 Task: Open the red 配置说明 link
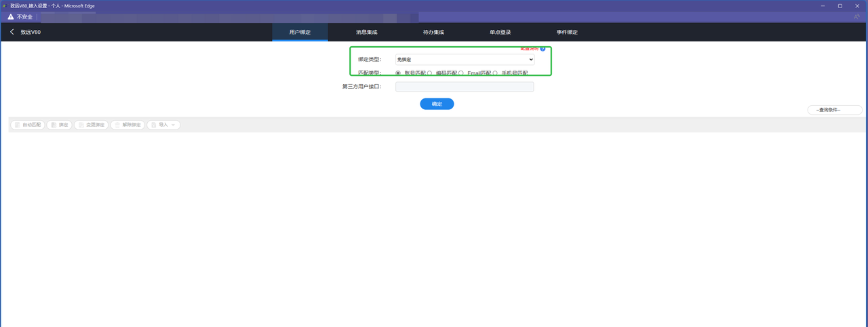(529, 49)
